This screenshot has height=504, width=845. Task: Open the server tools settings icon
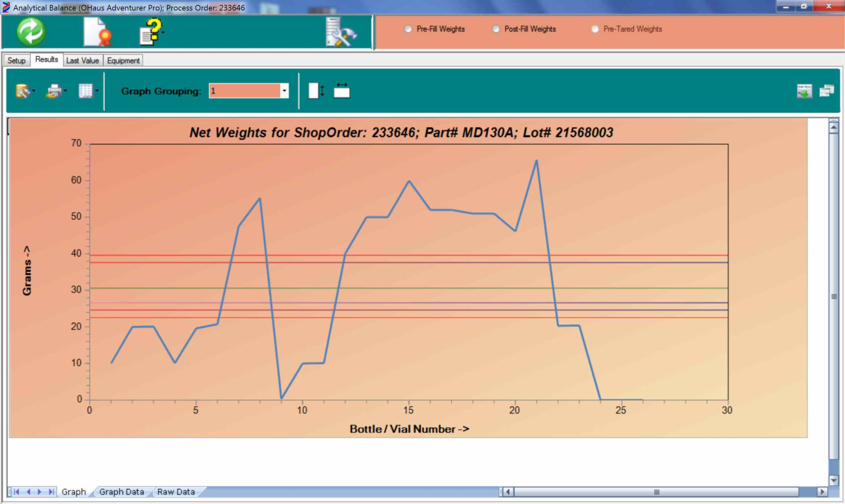pyautogui.click(x=341, y=32)
